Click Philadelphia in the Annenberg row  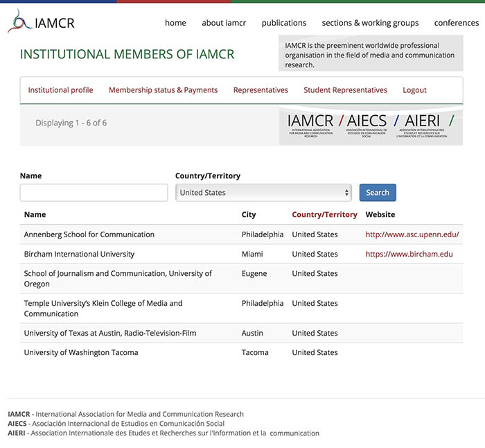tap(263, 234)
